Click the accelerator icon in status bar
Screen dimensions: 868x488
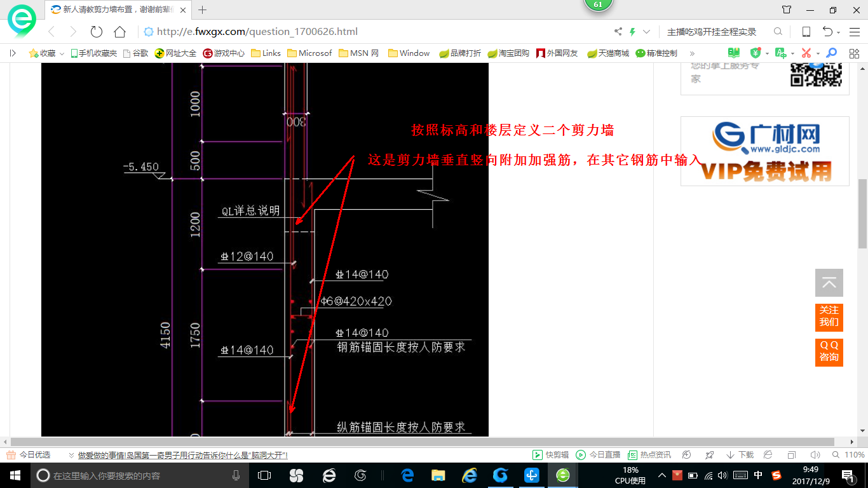coord(687,455)
